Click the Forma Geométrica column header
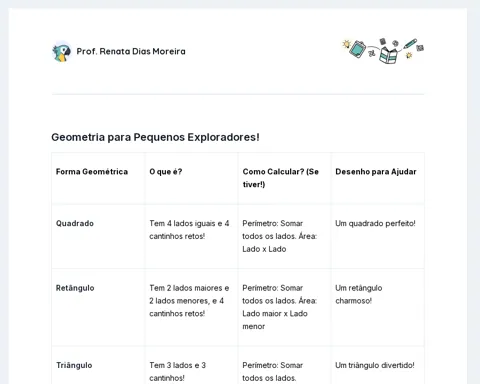The image size is (480, 384). coord(92,172)
